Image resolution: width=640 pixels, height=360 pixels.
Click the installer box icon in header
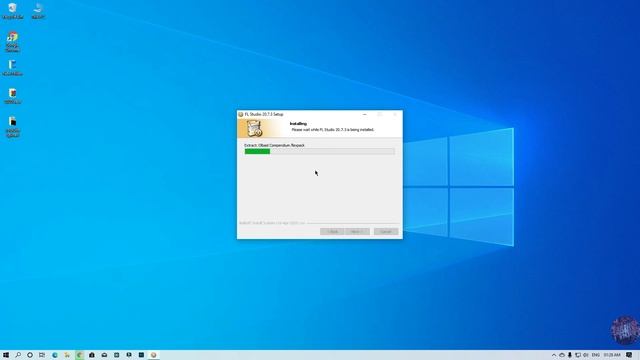254,129
